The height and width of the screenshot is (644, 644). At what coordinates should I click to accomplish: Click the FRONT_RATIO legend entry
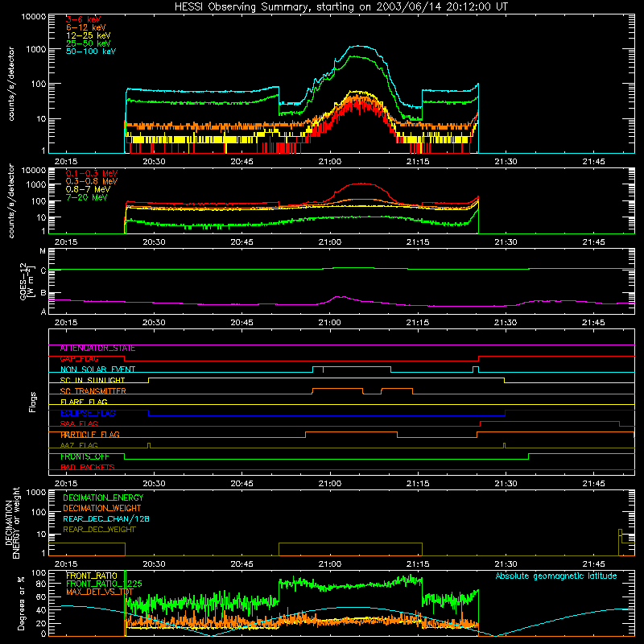(92, 576)
